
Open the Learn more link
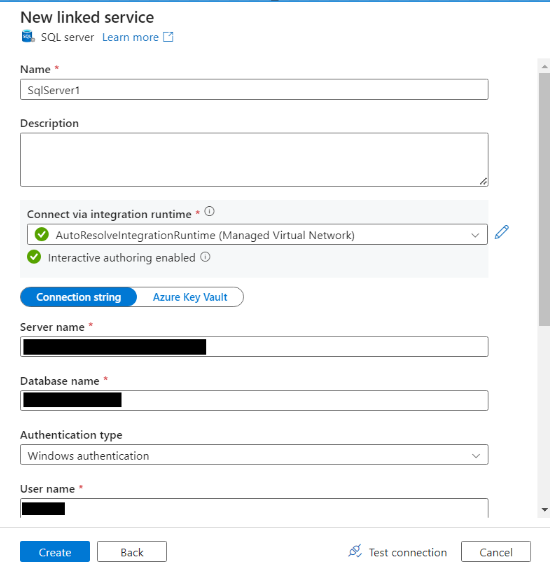[x=130, y=37]
